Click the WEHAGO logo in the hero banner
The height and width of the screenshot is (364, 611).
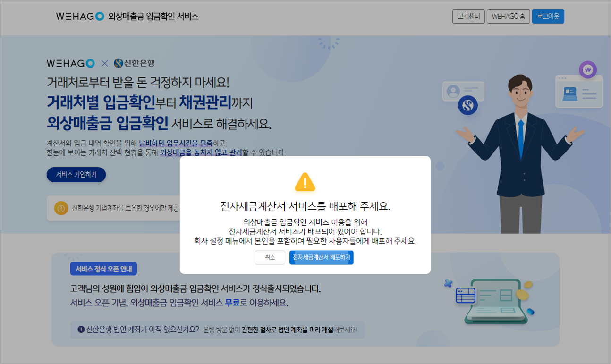pos(71,63)
